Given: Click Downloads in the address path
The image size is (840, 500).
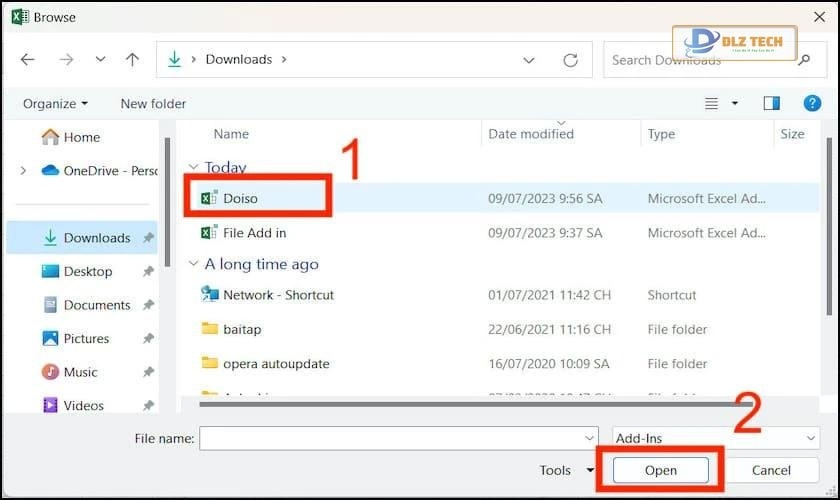Looking at the screenshot, I should point(239,59).
